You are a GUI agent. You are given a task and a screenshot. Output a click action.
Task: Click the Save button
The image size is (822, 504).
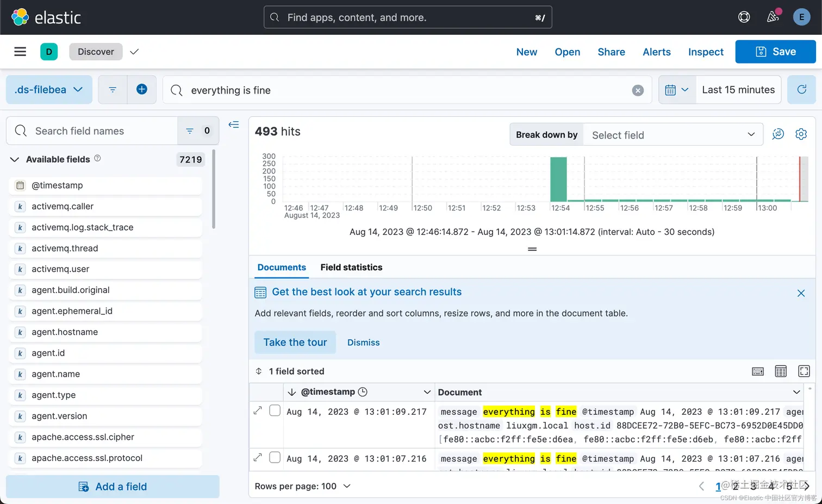click(775, 52)
